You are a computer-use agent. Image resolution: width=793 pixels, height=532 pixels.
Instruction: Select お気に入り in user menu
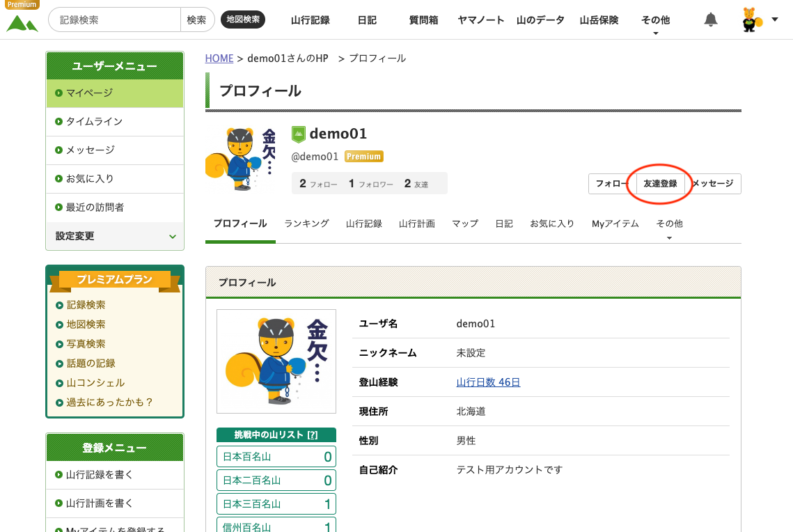[x=115, y=178]
